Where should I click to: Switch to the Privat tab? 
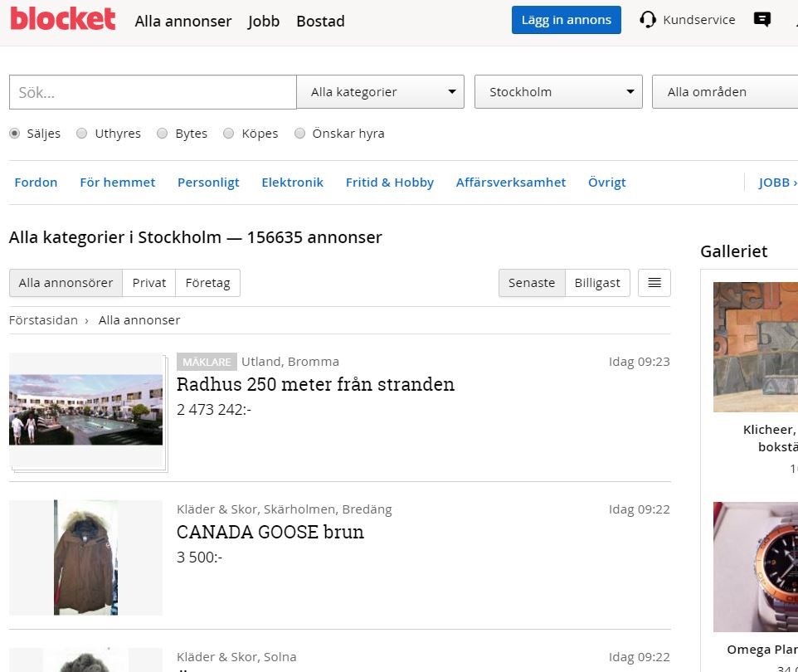click(149, 283)
